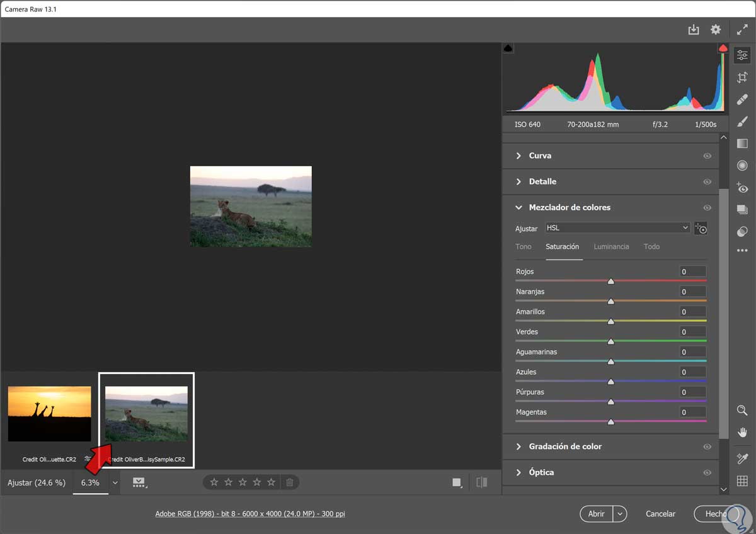Click Ajustar (24.6 %) fit button

pos(37,483)
